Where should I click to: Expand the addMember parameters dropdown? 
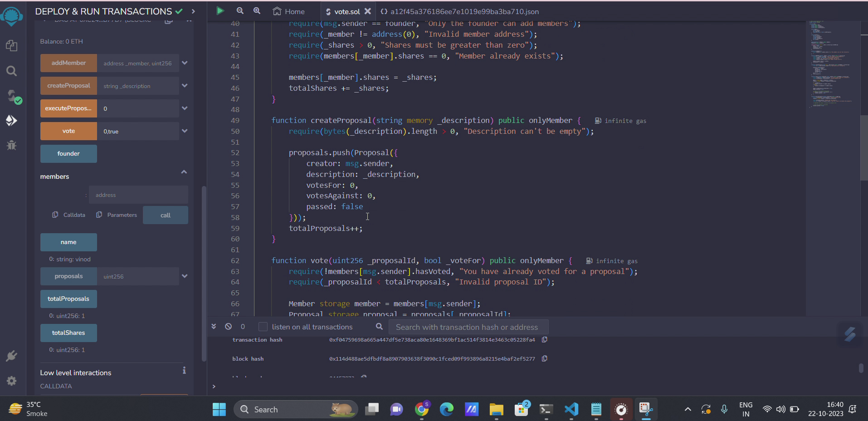185,63
